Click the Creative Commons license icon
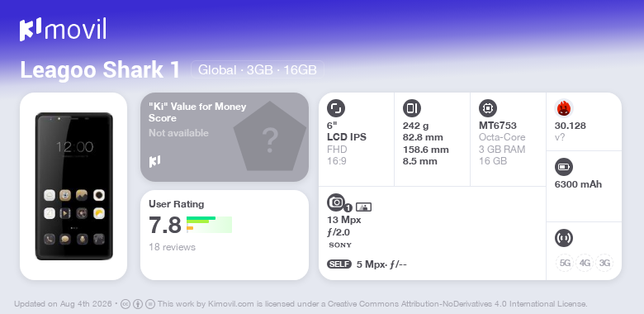This screenshot has height=314, width=644. pos(125,304)
